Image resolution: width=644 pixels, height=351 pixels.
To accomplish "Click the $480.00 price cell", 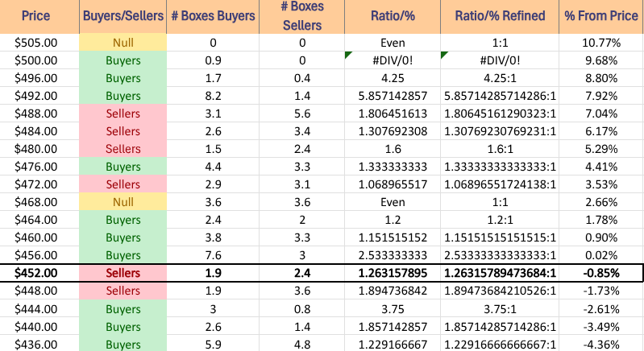I will pos(39,148).
